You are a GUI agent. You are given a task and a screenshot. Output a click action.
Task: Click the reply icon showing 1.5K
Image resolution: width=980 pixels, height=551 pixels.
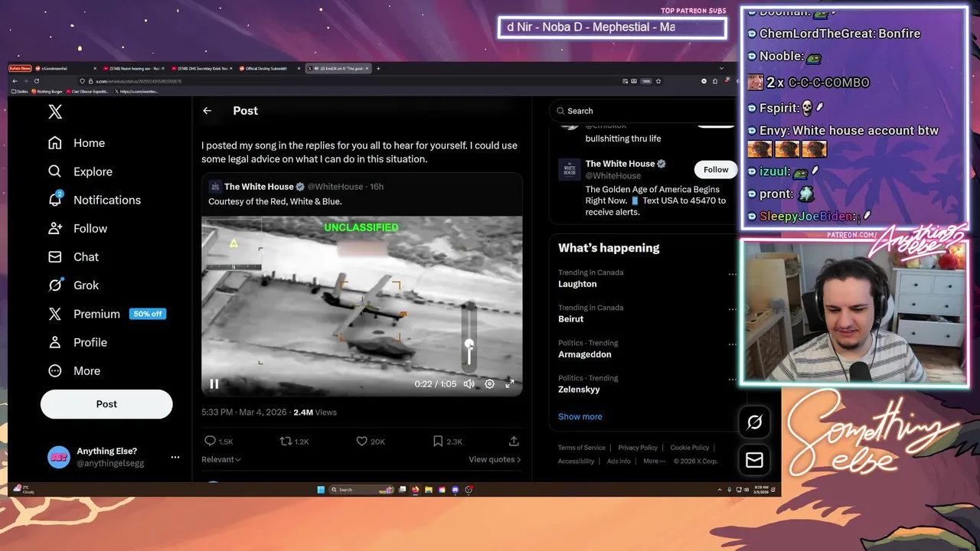[219, 442]
